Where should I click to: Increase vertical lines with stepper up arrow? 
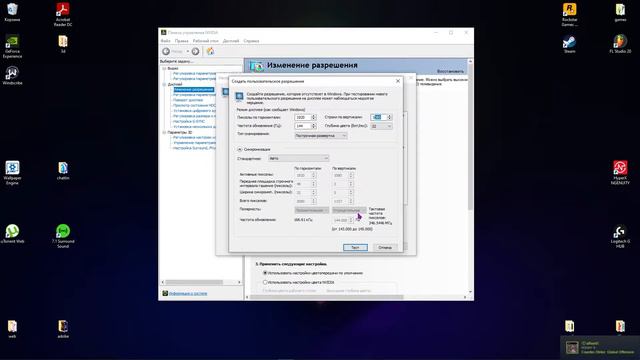pyautogui.click(x=389, y=116)
